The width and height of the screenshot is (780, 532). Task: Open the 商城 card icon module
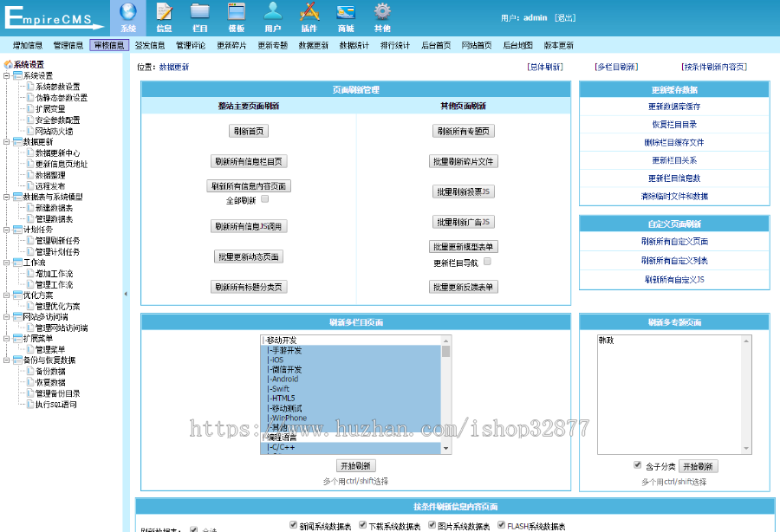coord(346,17)
